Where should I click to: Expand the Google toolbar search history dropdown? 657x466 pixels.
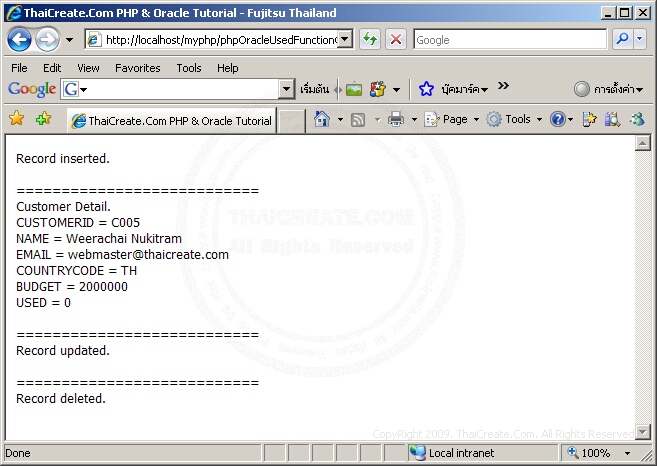[x=287, y=89]
